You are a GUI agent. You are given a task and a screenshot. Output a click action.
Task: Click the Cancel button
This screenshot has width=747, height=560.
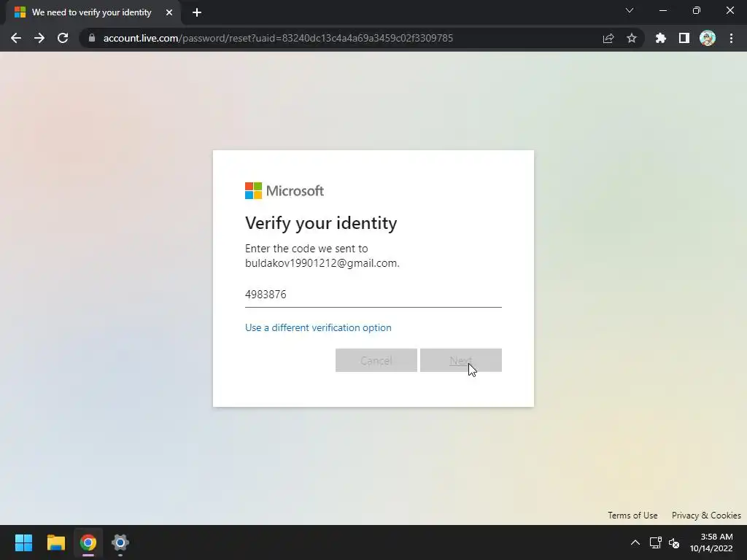376,360
